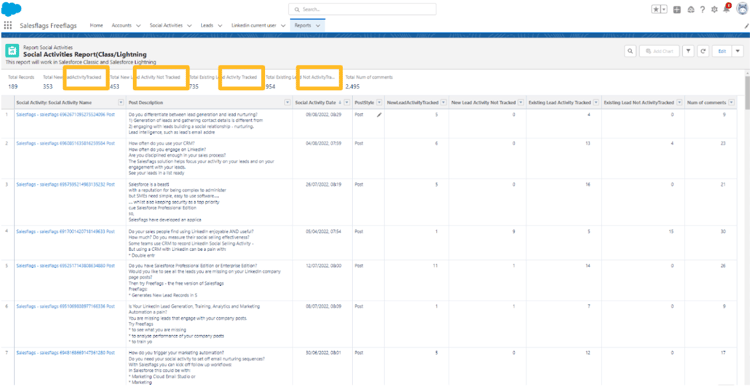The width and height of the screenshot is (750, 386).
Task: Open the Social Activities tab
Action: pyautogui.click(x=166, y=25)
